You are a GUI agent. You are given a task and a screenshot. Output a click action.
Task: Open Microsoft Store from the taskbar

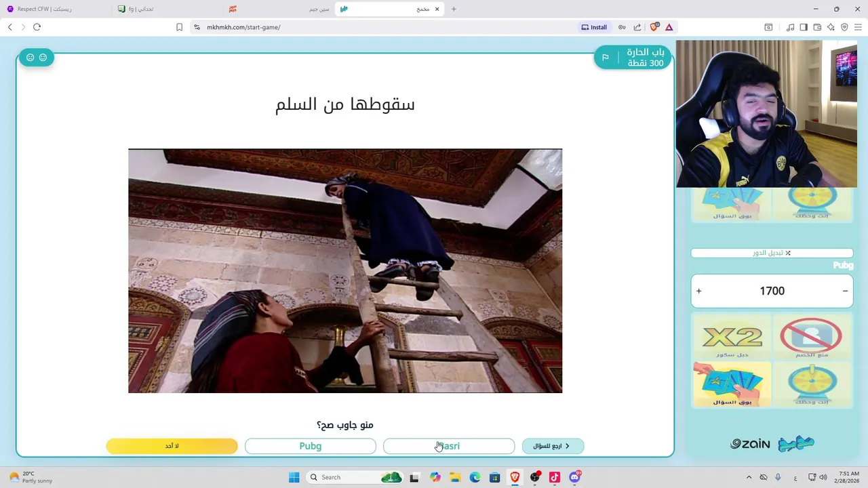pyautogui.click(x=495, y=477)
